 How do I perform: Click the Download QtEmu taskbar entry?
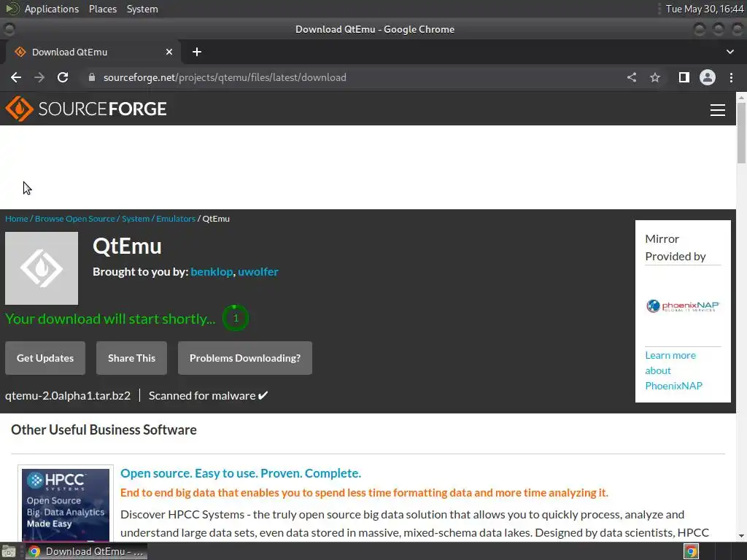[86, 551]
